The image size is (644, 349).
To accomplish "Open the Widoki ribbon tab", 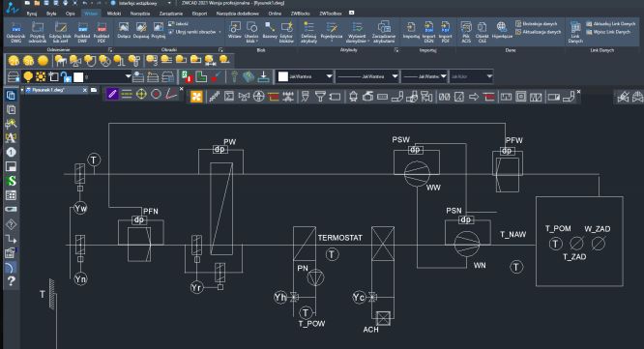I will (x=114, y=14).
